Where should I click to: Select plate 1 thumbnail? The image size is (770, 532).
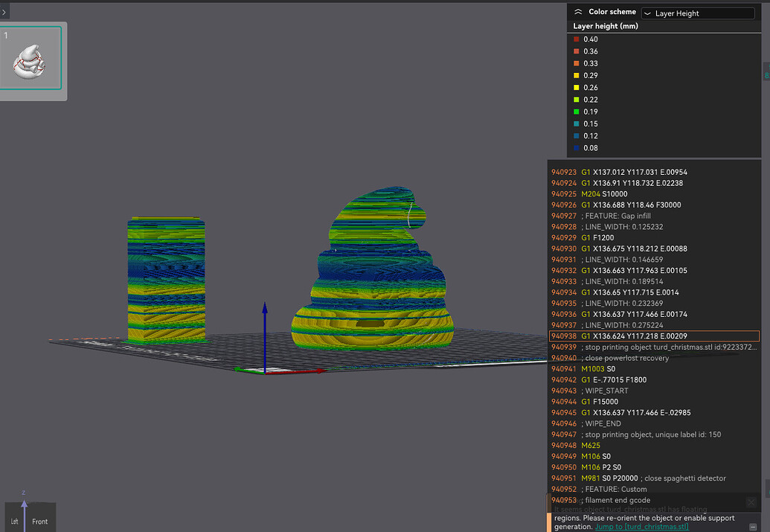(31, 58)
